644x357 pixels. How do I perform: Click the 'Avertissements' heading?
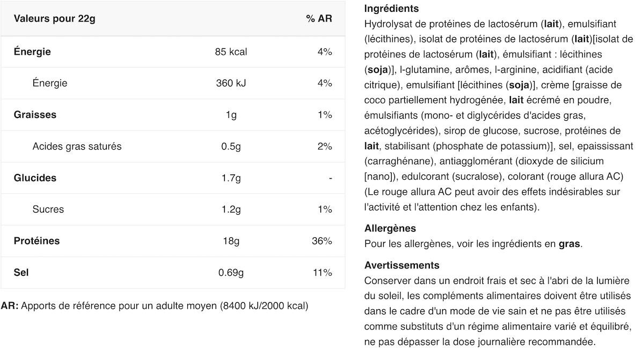401,265
